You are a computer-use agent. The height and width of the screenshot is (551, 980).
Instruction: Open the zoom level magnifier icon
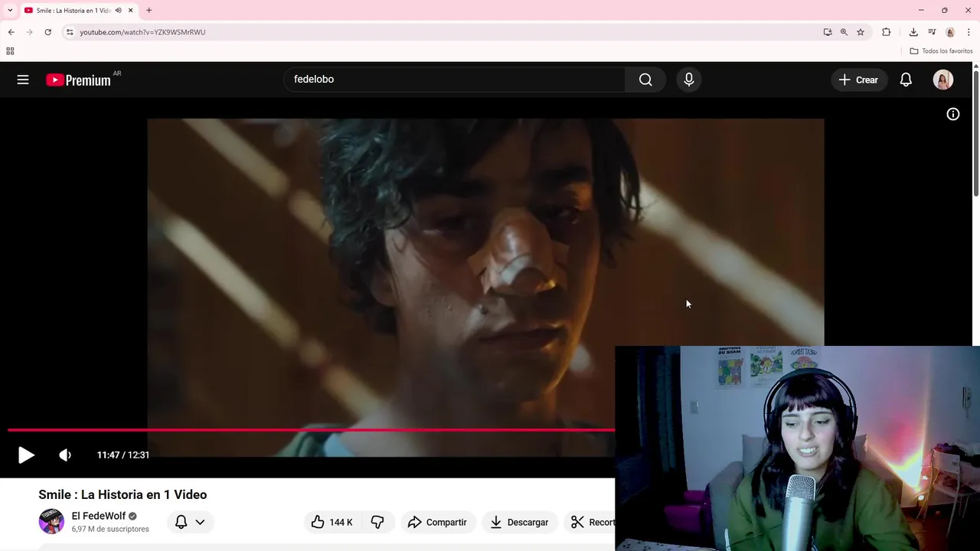pyautogui.click(x=844, y=32)
